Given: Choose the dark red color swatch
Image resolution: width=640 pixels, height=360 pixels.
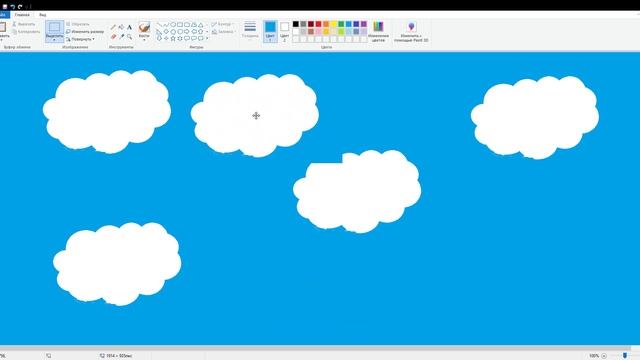Looking at the screenshot, I should point(311,24).
